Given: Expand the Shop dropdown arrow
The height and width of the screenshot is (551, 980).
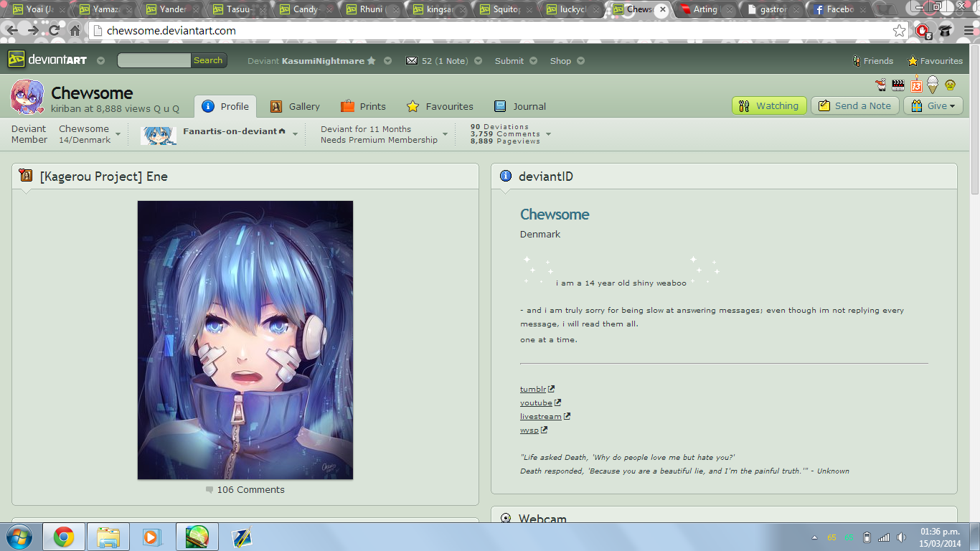Looking at the screenshot, I should pyautogui.click(x=581, y=61).
